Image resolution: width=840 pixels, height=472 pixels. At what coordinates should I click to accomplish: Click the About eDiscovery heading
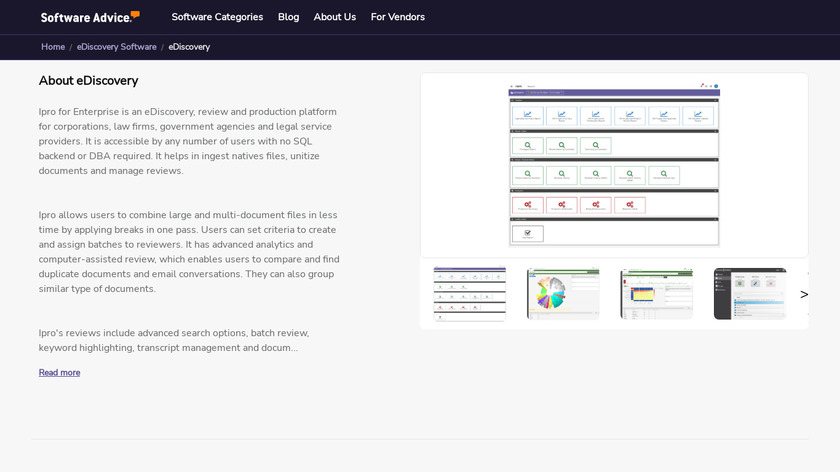pos(88,80)
